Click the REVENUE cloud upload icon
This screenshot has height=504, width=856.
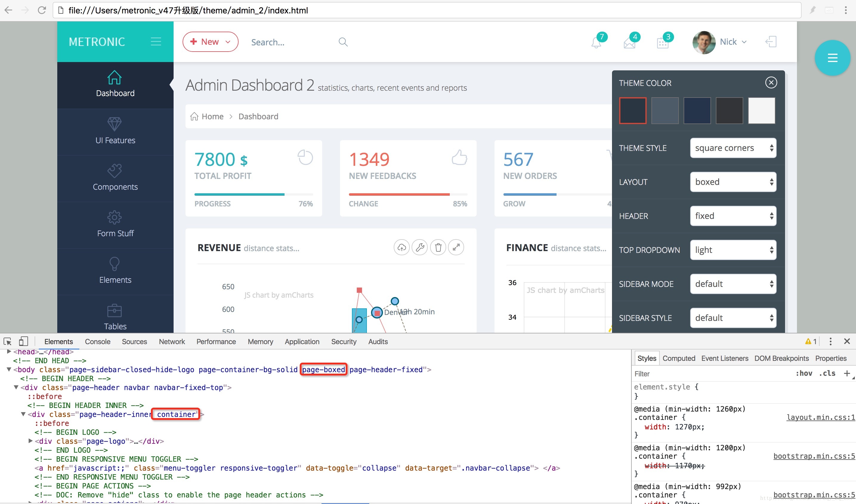[401, 247]
